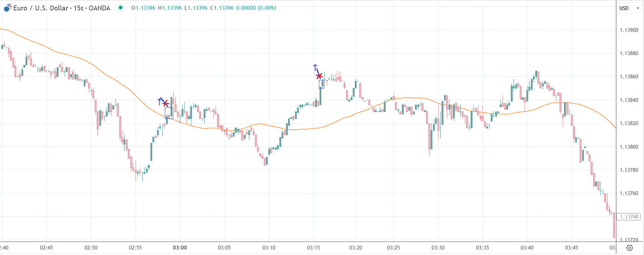Open chart settings gear icon
Image resolution: width=644 pixels, height=255 pixels.
(x=629, y=248)
